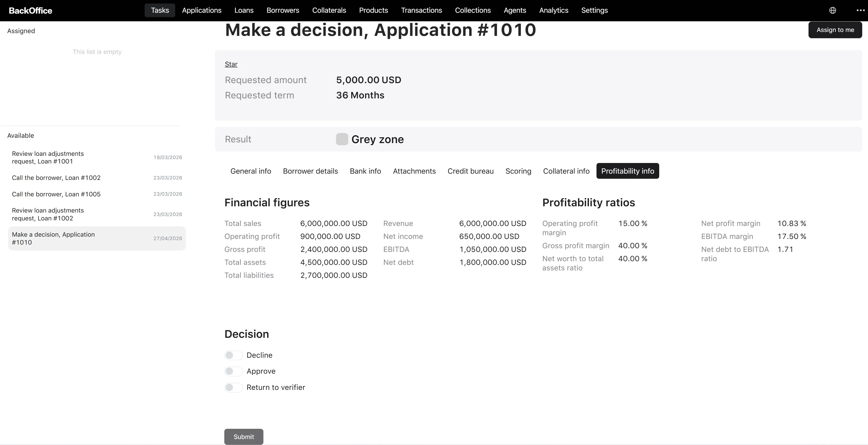Open the Star borrower link
This screenshot has width=868, height=445.
coord(231,64)
